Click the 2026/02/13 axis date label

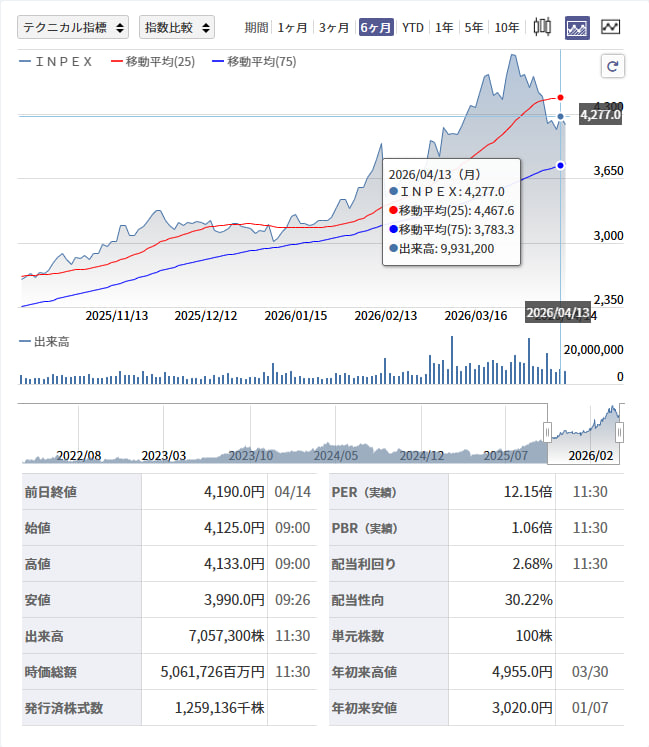386,315
